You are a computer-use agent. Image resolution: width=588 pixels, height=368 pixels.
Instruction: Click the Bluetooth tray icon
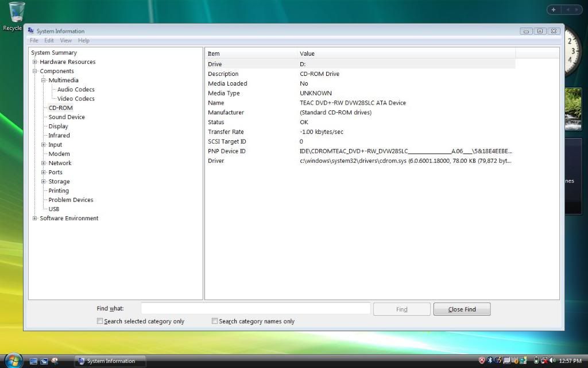tap(490, 361)
